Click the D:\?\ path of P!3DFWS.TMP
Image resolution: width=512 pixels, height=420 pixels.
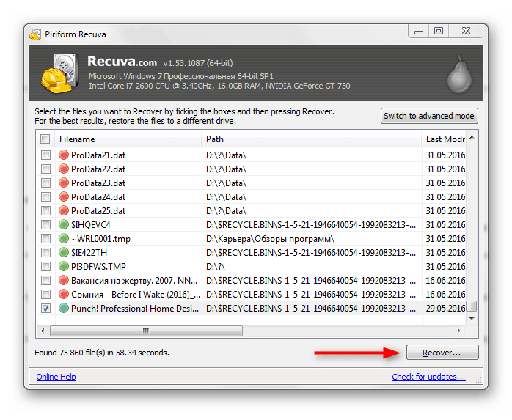216,267
